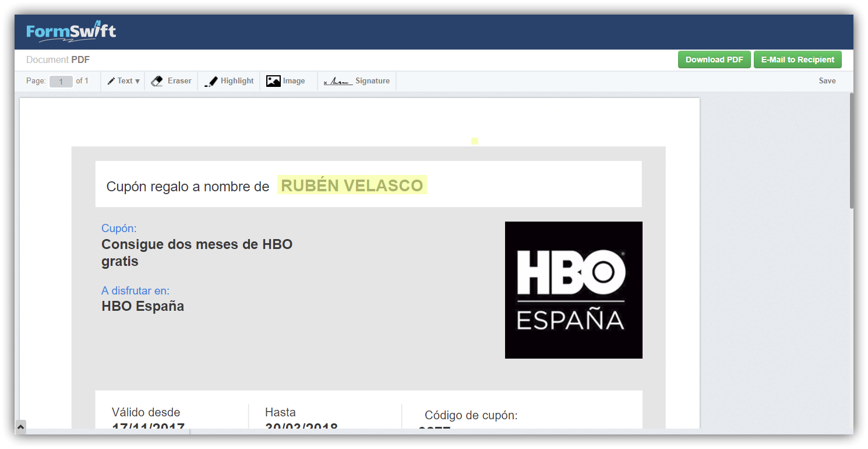Click the blue 'A disfrutar en:' label
Viewport: 868px width, 449px height.
(135, 290)
